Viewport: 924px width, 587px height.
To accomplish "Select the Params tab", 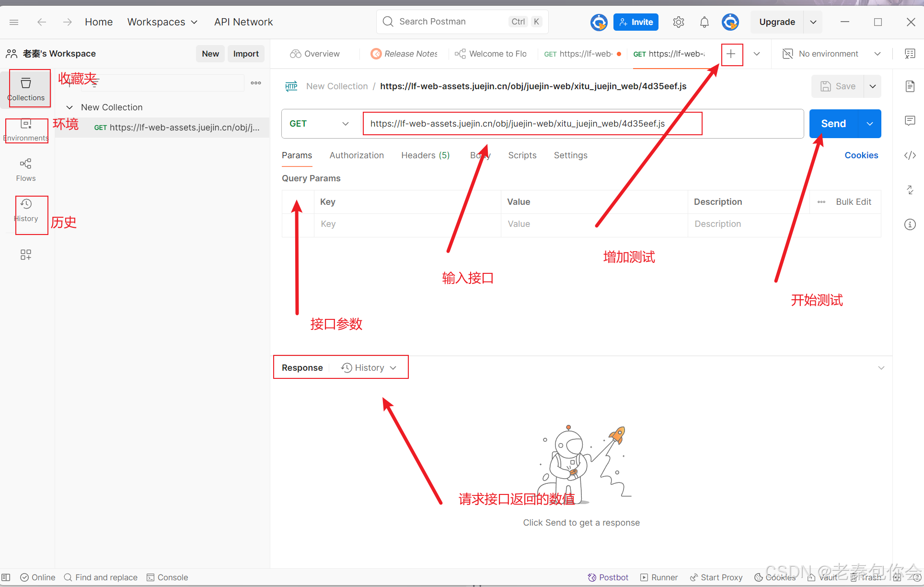I will coord(297,155).
